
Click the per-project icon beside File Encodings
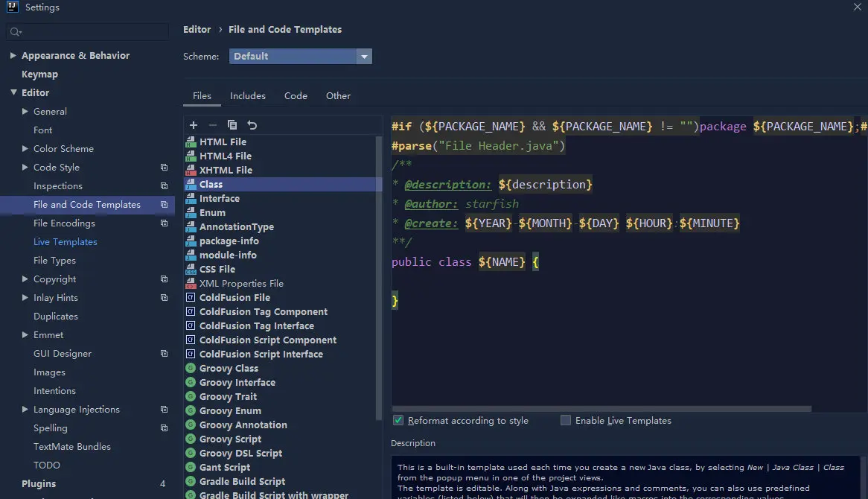[x=164, y=223]
